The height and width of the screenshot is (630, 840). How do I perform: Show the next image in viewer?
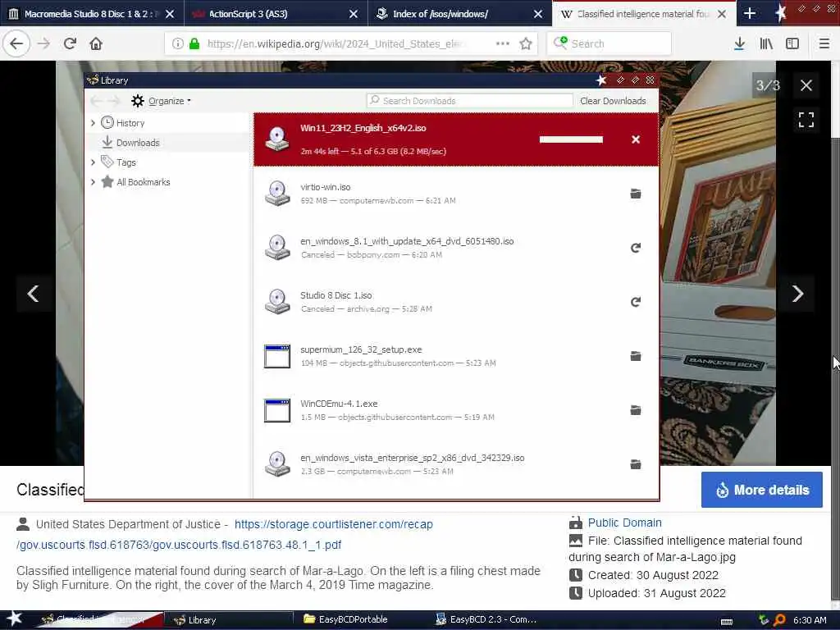point(797,294)
